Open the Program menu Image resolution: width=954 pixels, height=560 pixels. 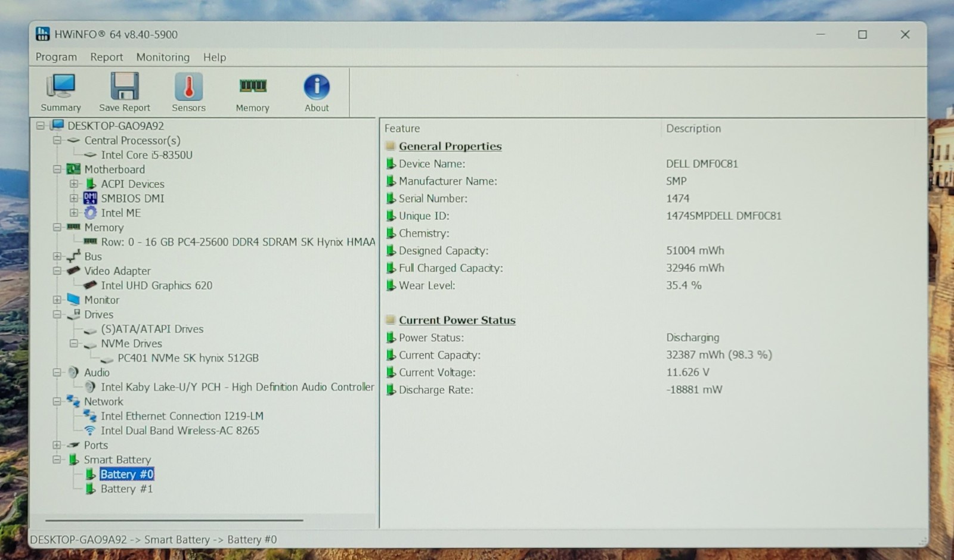click(x=56, y=57)
